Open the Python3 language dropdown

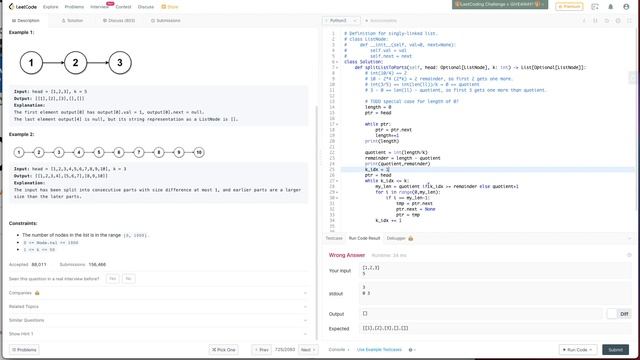[x=341, y=20]
